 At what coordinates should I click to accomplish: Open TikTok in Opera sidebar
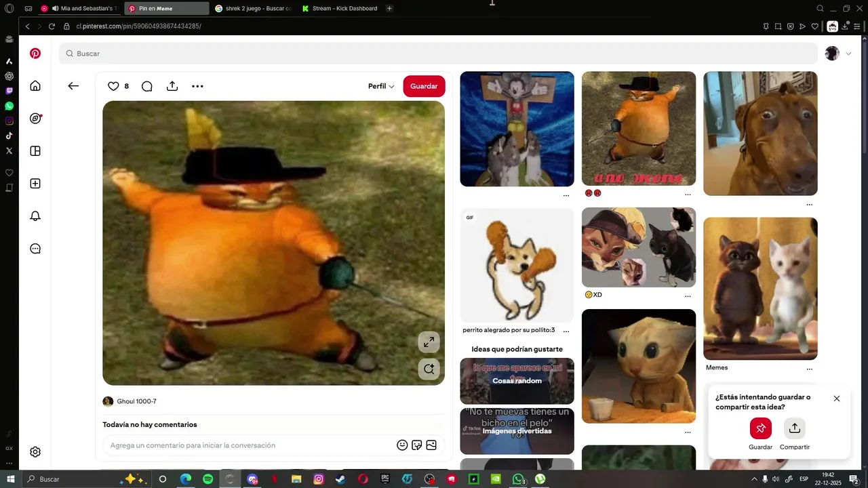point(9,136)
